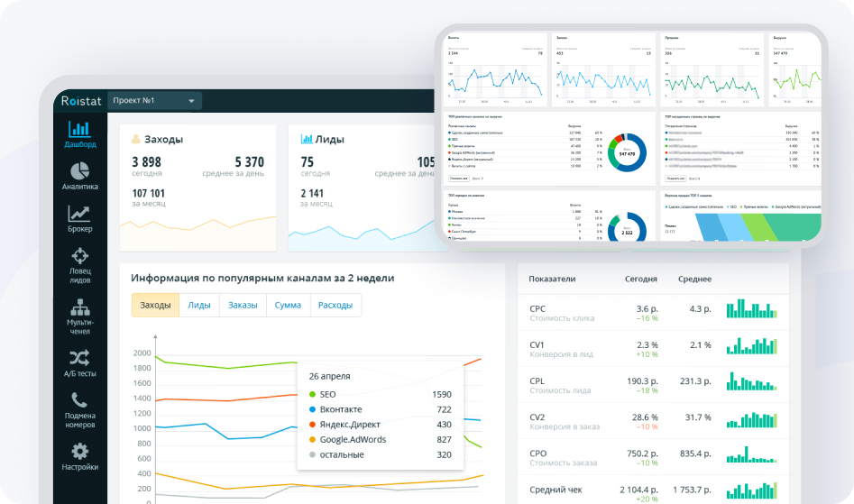Screen dimensions: 854x504
Task: Click the Информация по популярным каналам heading
Action: (x=262, y=278)
